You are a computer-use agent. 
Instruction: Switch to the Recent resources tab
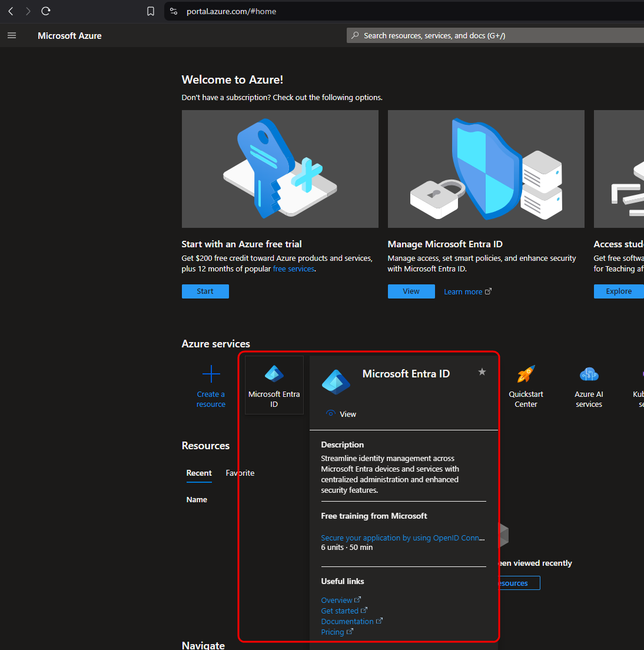199,473
